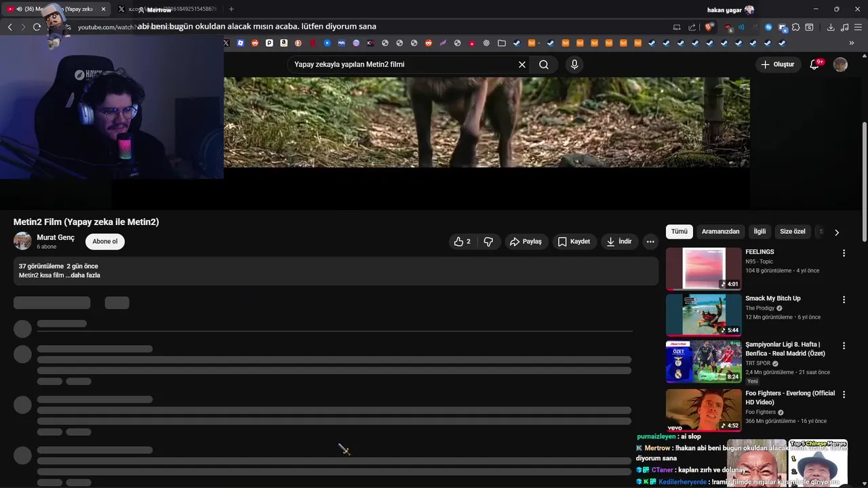Reload the current page
The width and height of the screenshot is (868, 488).
click(37, 27)
